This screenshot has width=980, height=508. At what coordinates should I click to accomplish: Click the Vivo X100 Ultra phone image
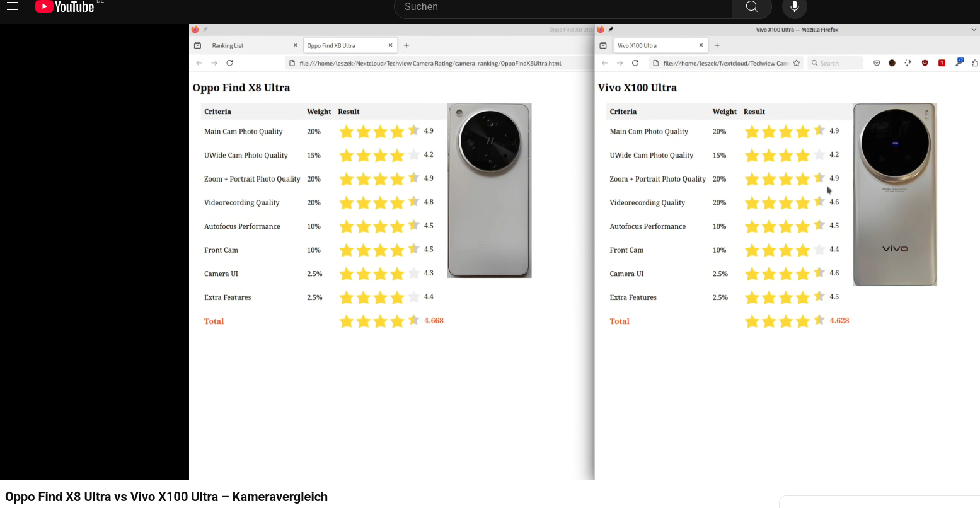[895, 194]
